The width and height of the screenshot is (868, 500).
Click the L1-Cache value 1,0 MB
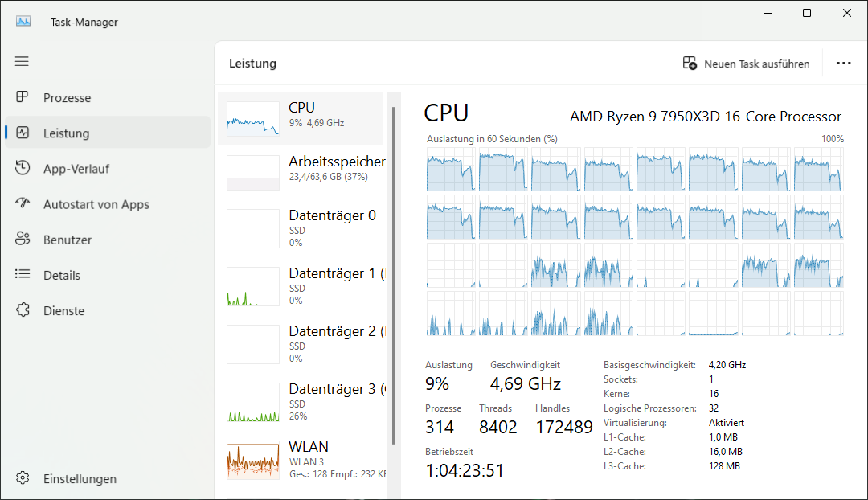[723, 436]
